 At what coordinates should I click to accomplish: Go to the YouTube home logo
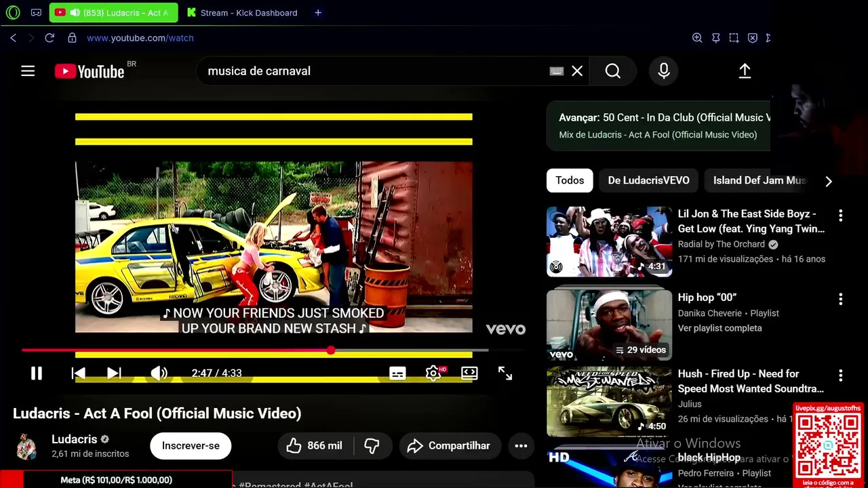click(x=90, y=71)
